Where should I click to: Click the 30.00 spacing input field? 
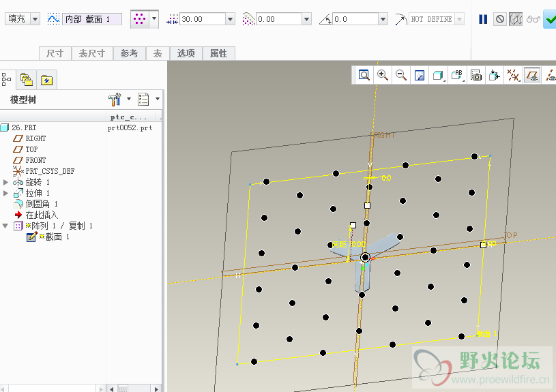[201, 20]
